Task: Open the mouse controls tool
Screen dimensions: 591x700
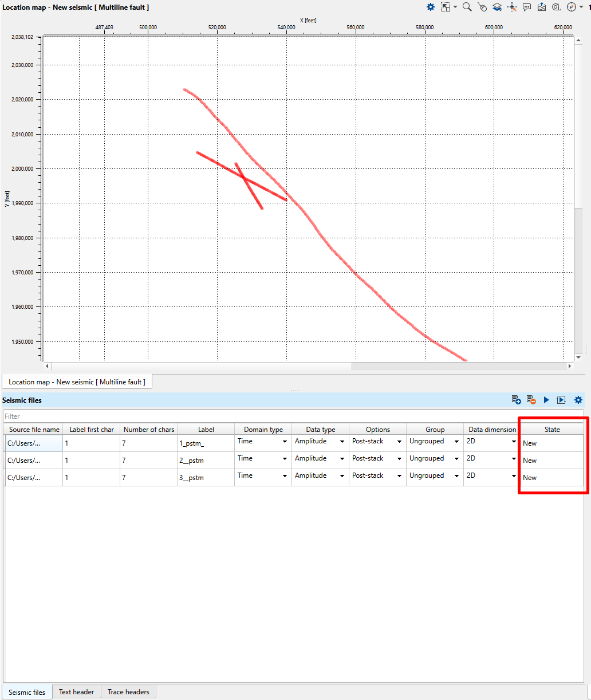Action: click(x=482, y=7)
